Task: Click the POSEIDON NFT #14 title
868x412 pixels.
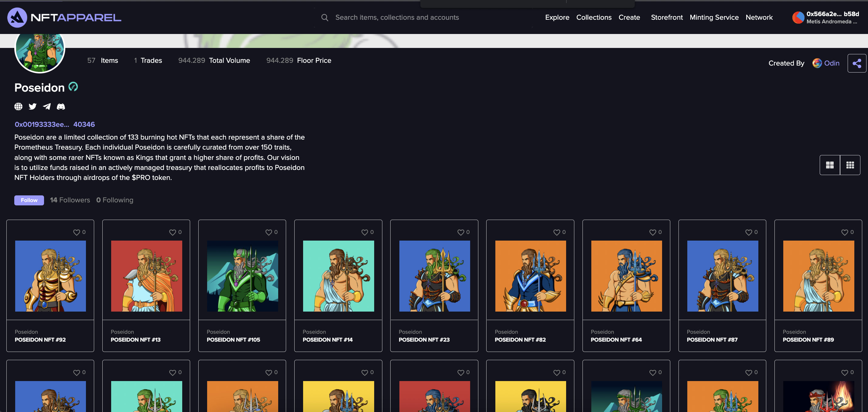Action: (x=328, y=339)
